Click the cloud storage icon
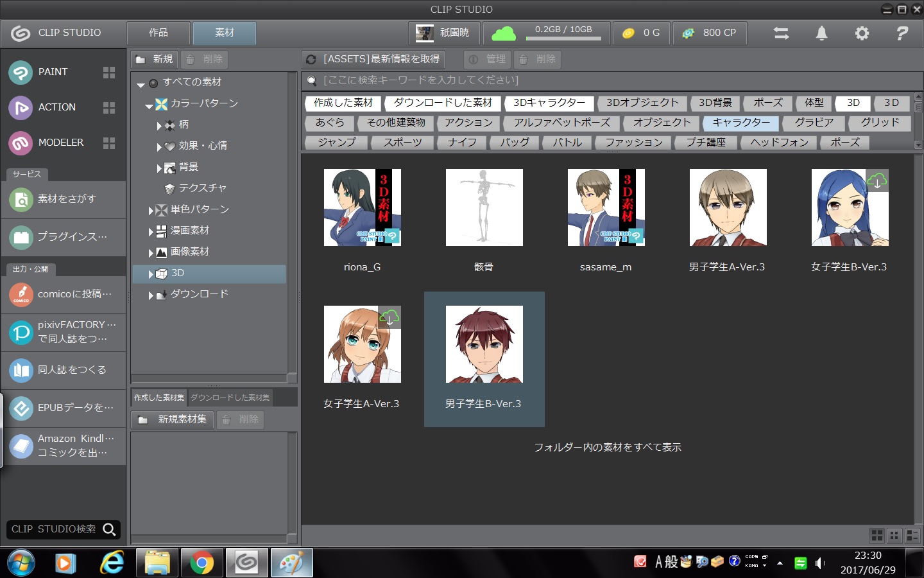 point(504,33)
